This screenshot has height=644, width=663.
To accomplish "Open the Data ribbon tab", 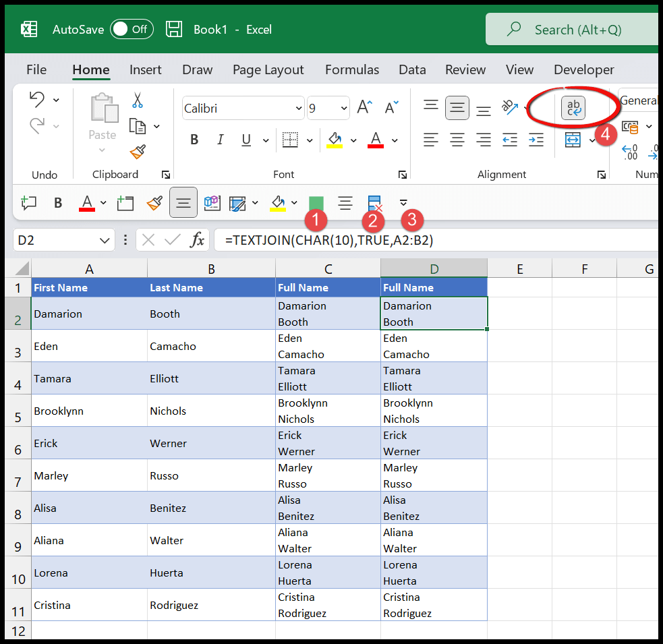I will (412, 69).
